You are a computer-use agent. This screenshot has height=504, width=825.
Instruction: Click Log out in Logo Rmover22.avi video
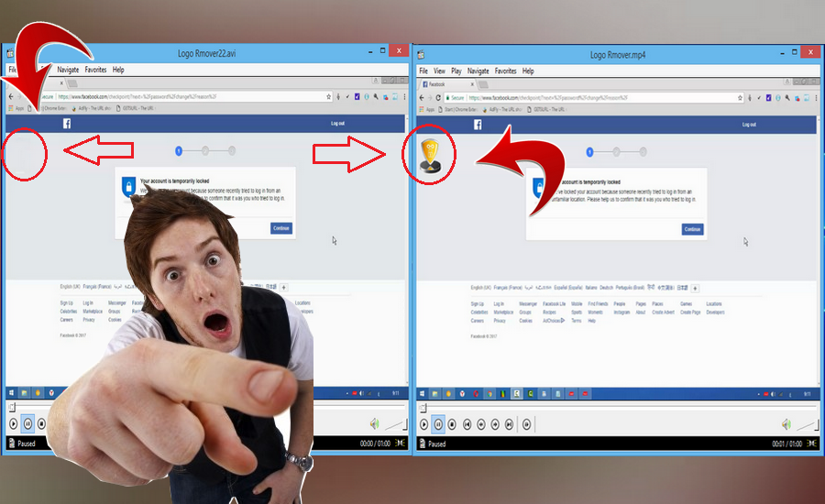click(x=337, y=123)
